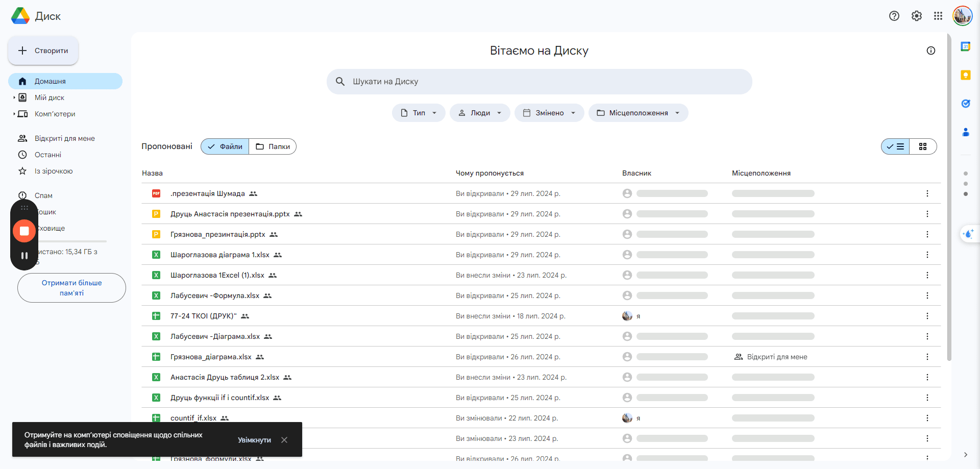Open file Лабусевич -Діаграма.xlsx

(215, 336)
